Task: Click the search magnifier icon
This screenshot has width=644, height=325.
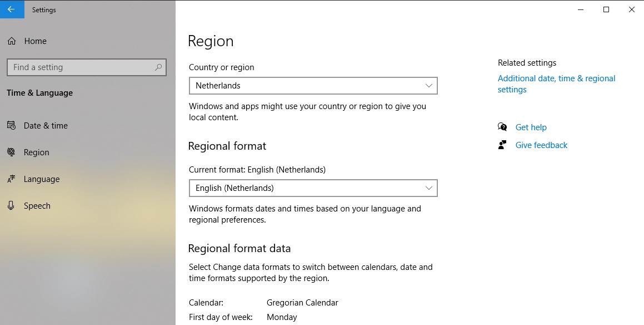Action: click(158, 67)
